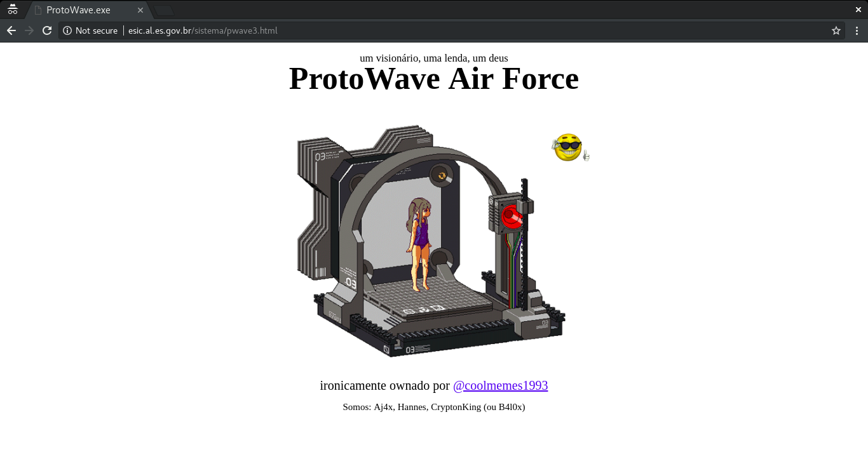
Task: Open the Chrome three-dot menu
Action: point(857,30)
